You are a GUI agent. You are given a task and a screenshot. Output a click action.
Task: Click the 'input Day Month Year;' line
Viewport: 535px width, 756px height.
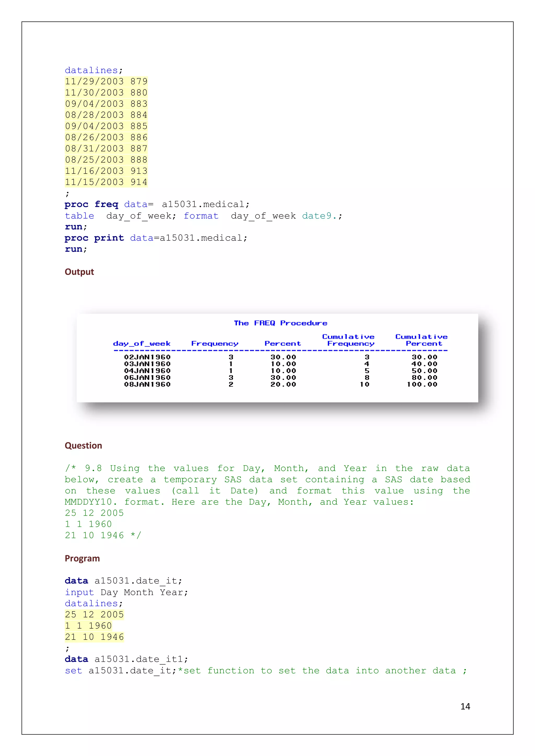pyautogui.click(x=126, y=592)
